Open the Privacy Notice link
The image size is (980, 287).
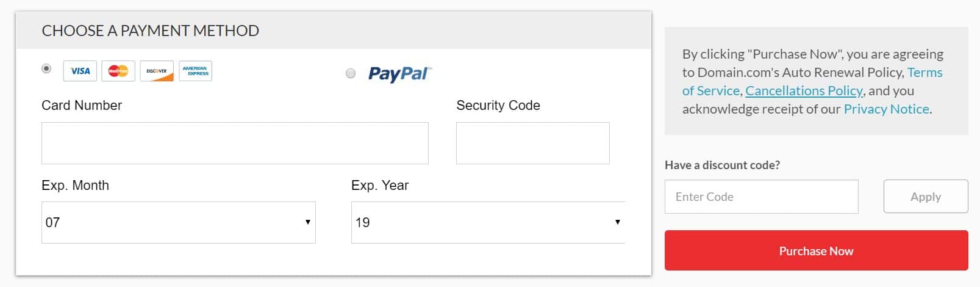pyautogui.click(x=887, y=109)
